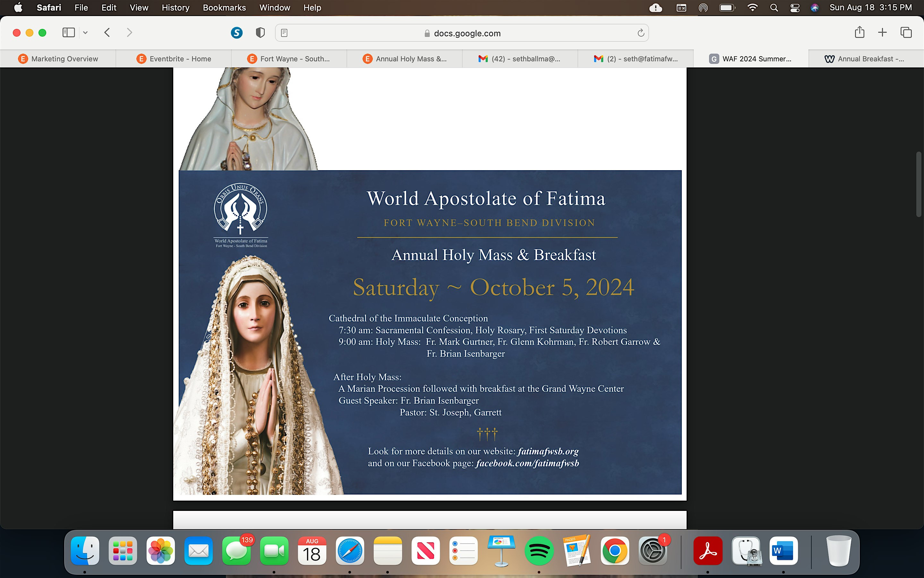924x578 pixels.
Task: Open a new tab with plus button
Action: (882, 32)
